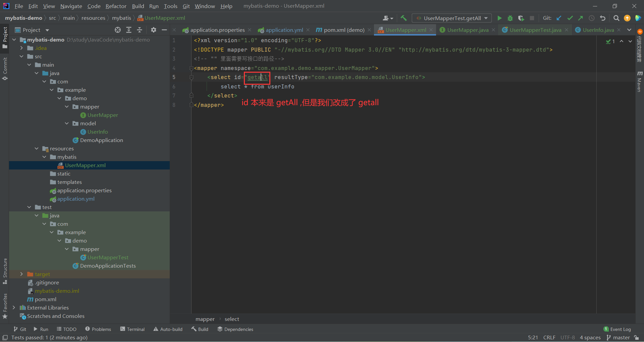Open user account avatar menu
This screenshot has height=342, width=644.
point(387,18)
